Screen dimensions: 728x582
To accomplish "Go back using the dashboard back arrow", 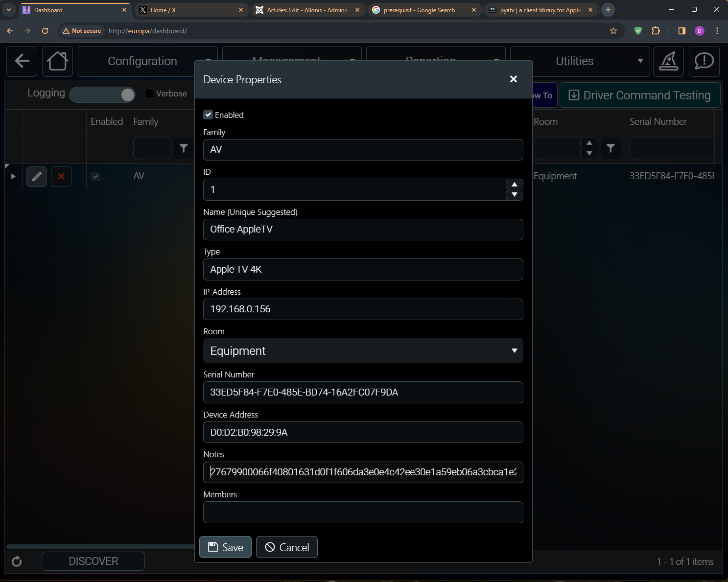I will click(x=22, y=61).
